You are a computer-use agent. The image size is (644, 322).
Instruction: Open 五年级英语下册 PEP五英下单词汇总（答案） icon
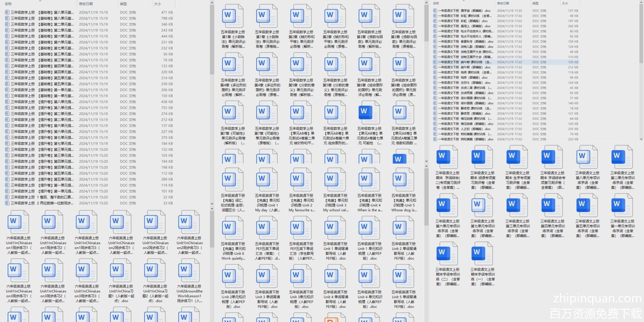pos(267,228)
